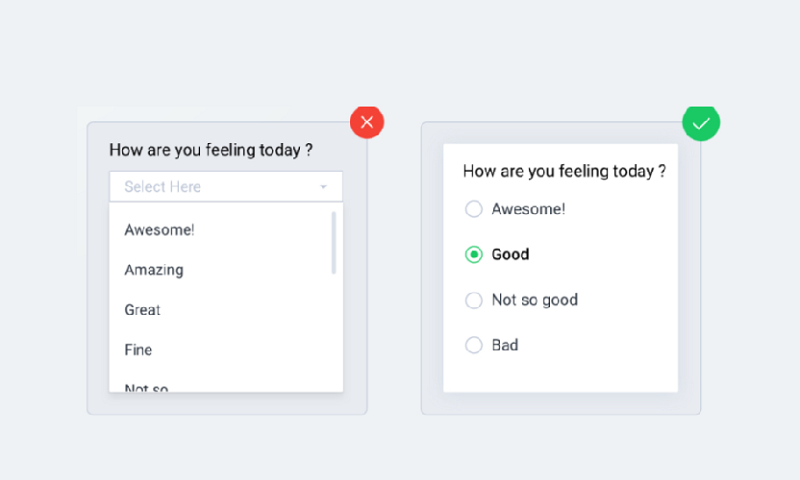Open the Select Here dropdown
The height and width of the screenshot is (480, 800).
click(226, 187)
